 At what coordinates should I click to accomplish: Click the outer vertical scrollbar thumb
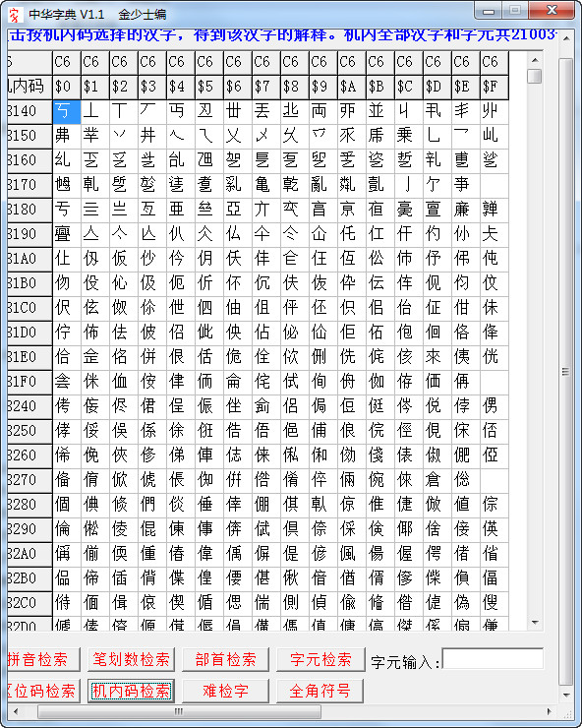[566, 372]
